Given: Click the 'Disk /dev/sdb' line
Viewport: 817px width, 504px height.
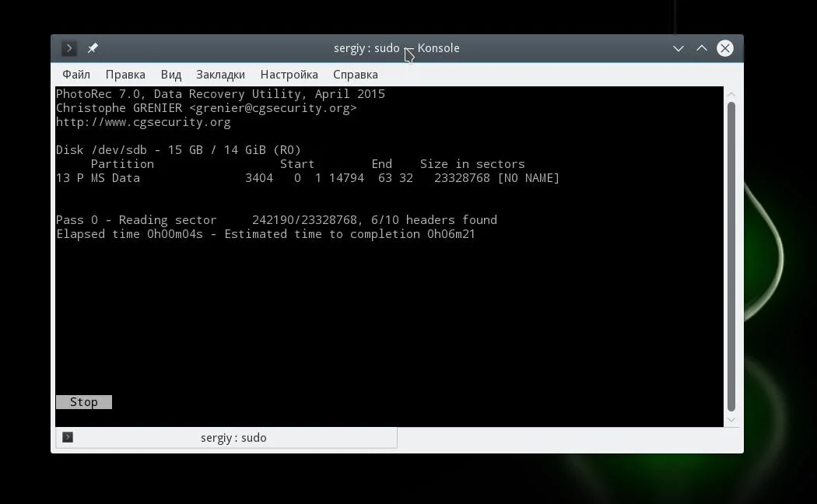Looking at the screenshot, I should [x=178, y=150].
